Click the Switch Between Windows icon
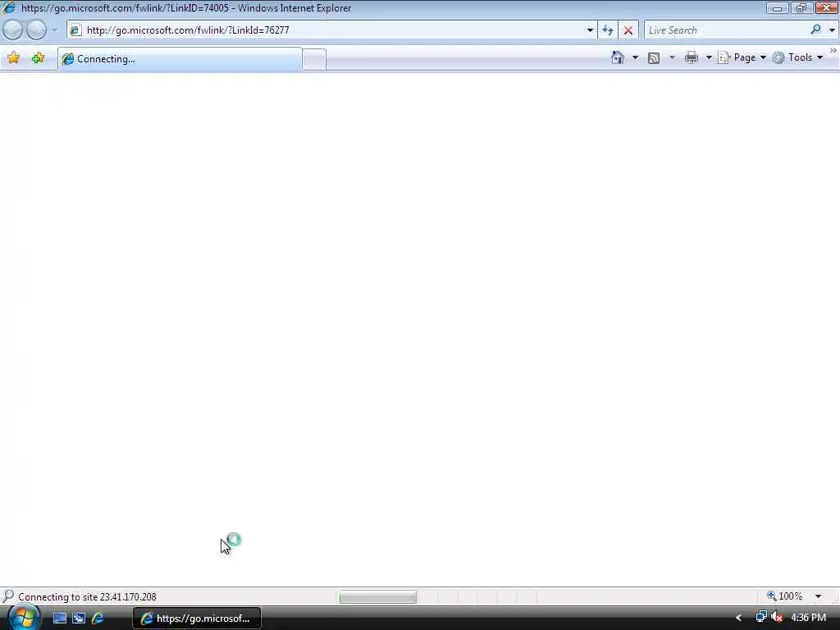840x630 pixels. click(x=79, y=619)
